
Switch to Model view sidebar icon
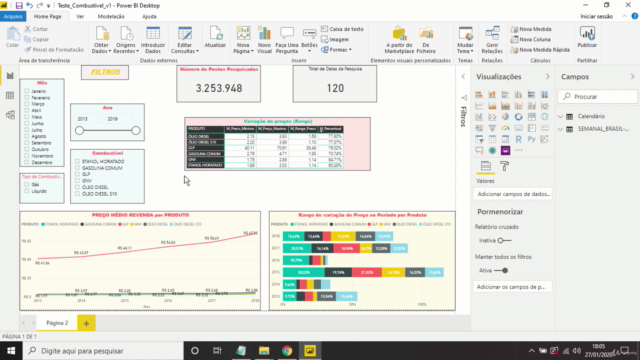(10, 115)
